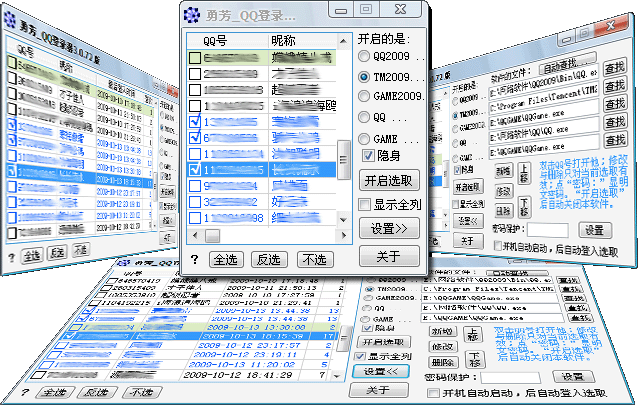Uncheck the highlighted blue row's checkbox in front list
Viewport: 638px width, 405px height.
point(195,169)
